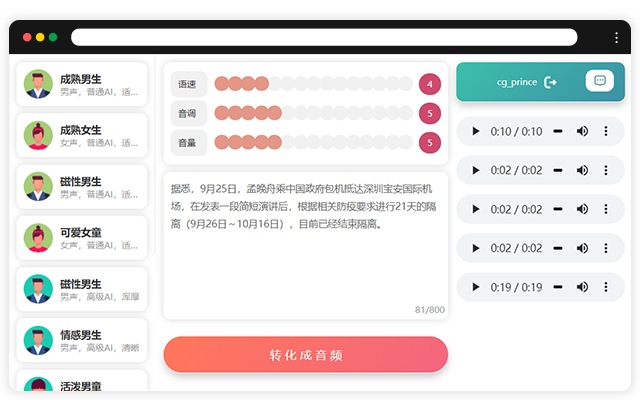Click the cg_prince account button
The width and height of the screenshot is (640, 400).
point(517,82)
